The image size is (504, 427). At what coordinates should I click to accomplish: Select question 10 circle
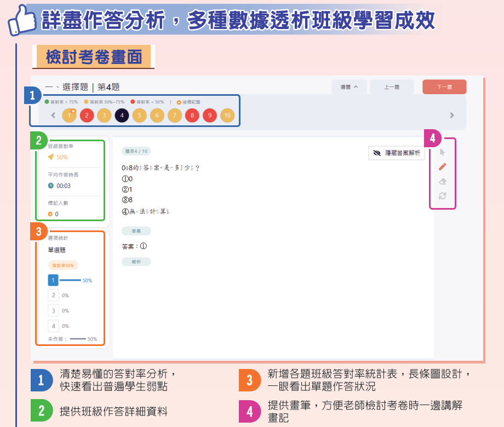click(227, 116)
